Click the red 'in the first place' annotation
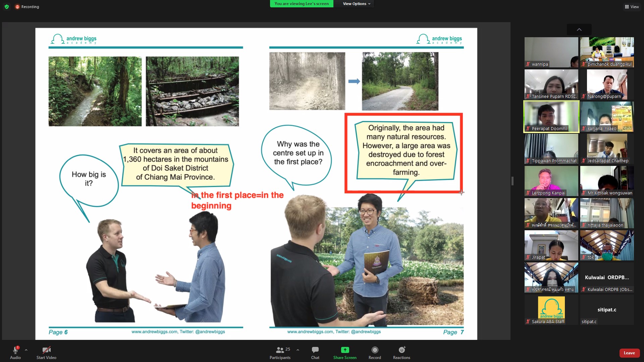 [x=237, y=200]
